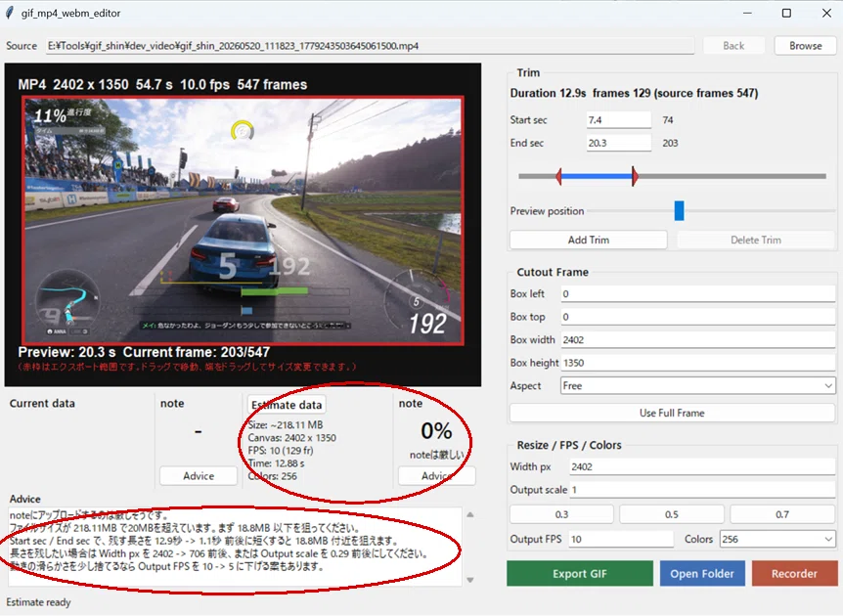Click the Preview position slider handle
843x616 pixels.
(x=679, y=210)
